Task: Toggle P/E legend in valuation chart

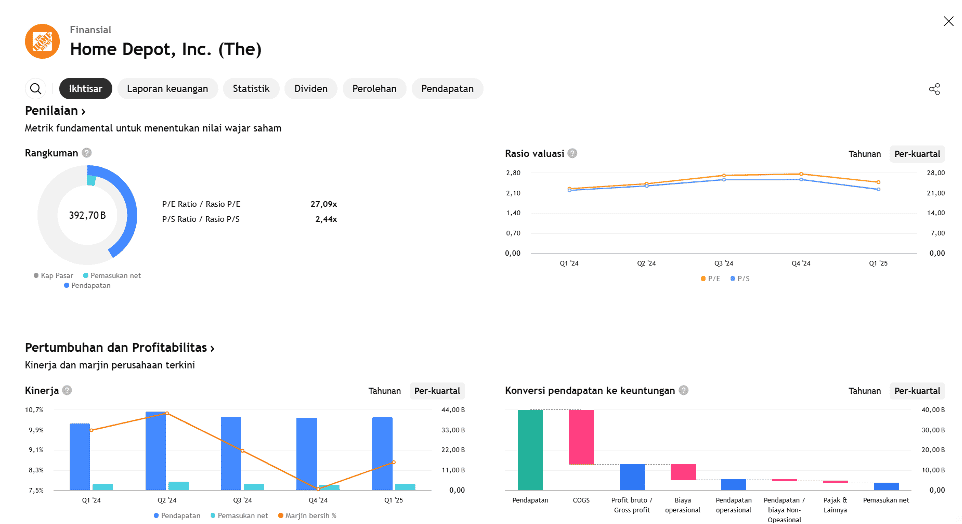Action: (711, 278)
